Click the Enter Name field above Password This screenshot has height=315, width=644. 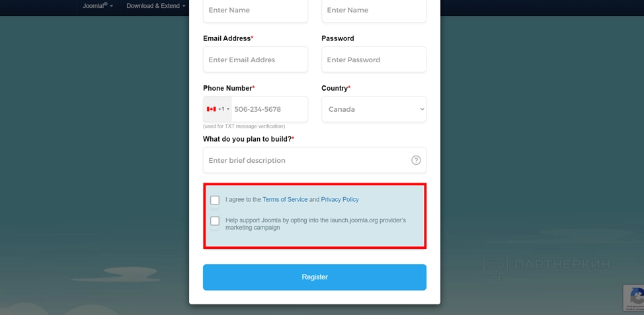[374, 11]
